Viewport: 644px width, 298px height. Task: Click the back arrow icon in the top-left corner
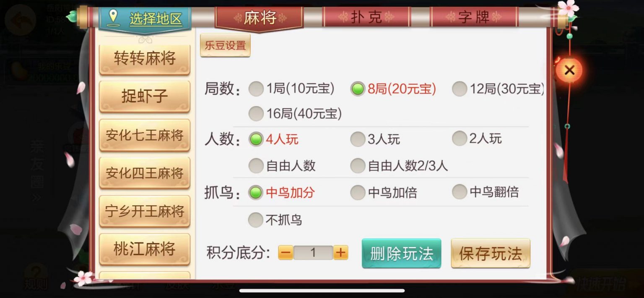[x=20, y=19]
